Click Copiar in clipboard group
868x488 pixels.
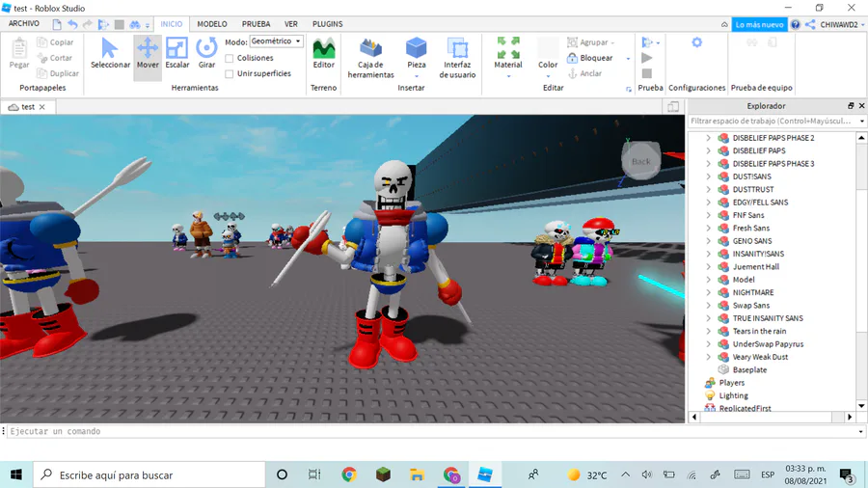click(x=55, y=42)
